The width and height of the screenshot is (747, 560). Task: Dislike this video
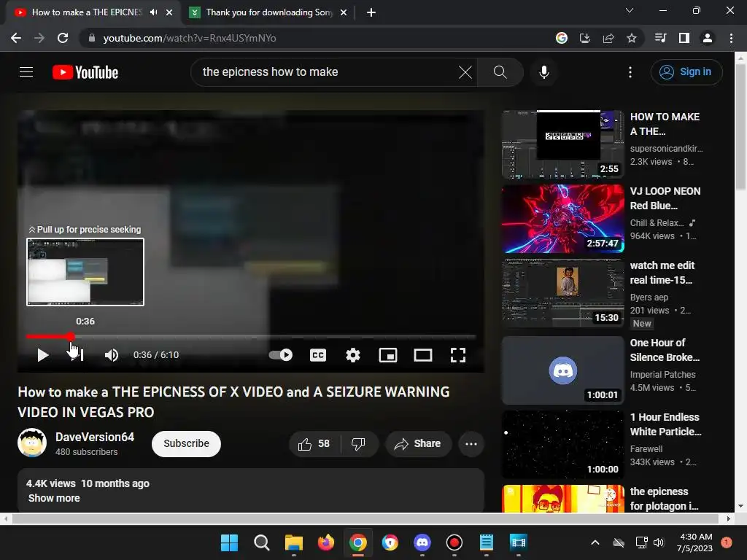point(358,444)
